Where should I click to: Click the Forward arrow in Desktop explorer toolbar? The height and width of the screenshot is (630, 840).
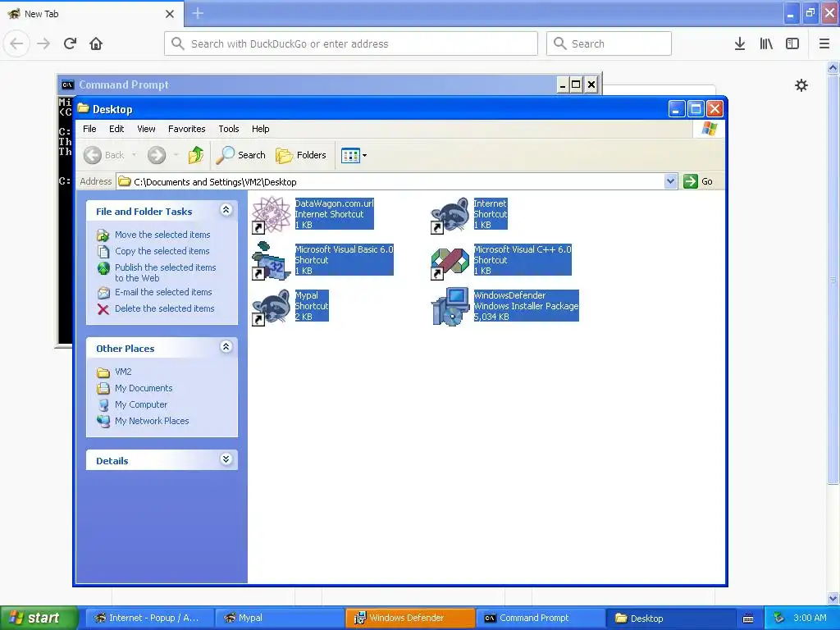click(x=157, y=155)
